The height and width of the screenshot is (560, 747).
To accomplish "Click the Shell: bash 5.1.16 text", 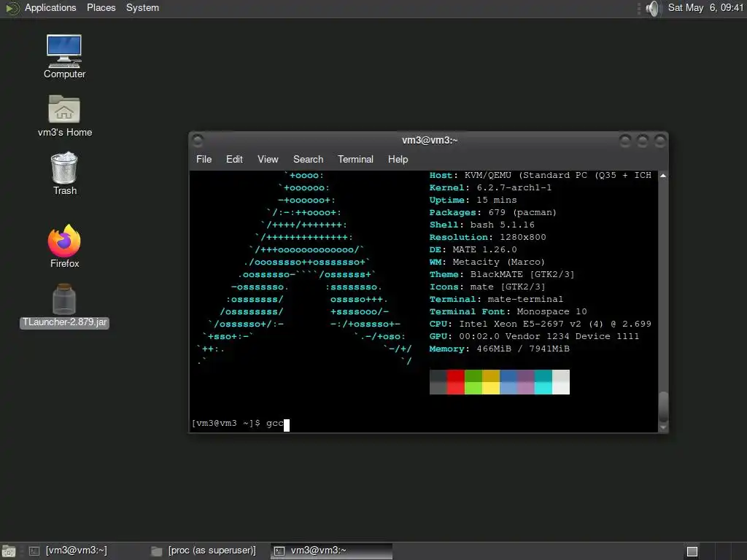I will [481, 225].
